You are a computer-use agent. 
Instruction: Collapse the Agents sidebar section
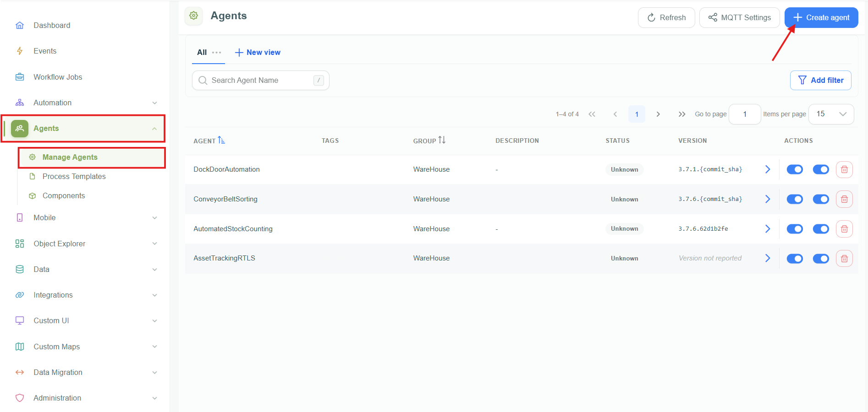coord(154,129)
